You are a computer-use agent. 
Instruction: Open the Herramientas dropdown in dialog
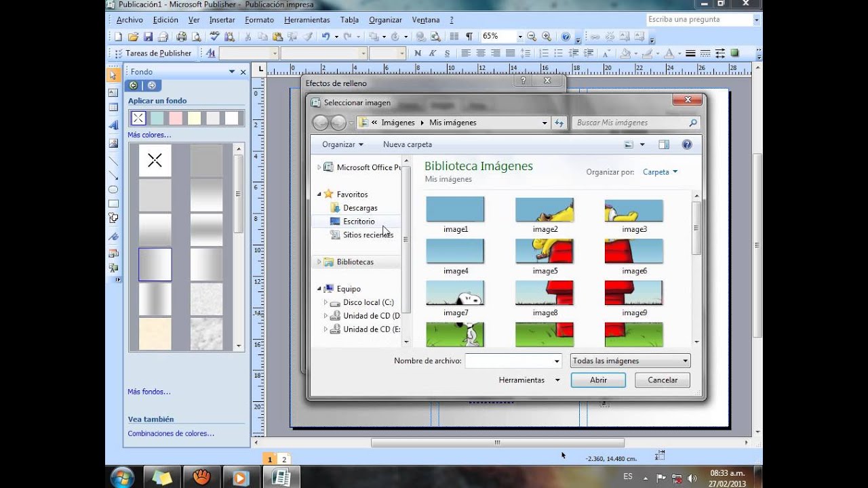(529, 380)
